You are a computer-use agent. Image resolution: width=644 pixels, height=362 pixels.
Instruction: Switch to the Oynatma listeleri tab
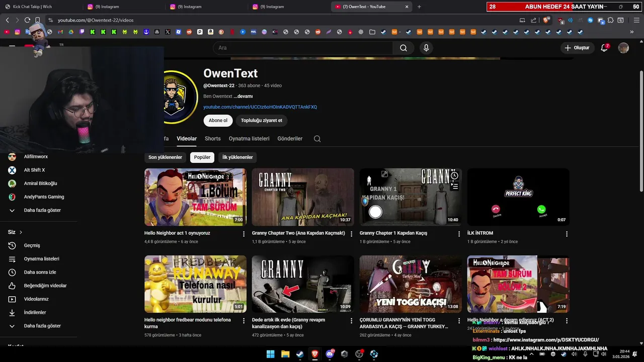pos(249,139)
